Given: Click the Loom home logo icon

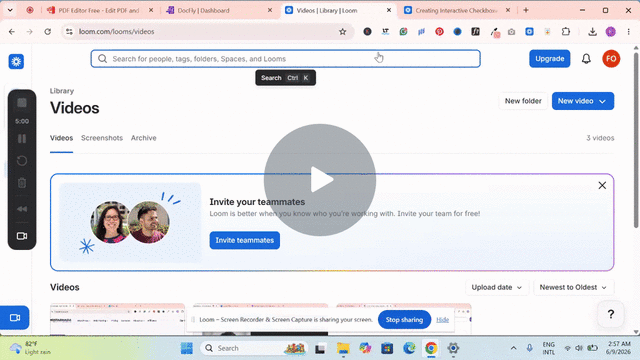Looking at the screenshot, I should point(16,62).
